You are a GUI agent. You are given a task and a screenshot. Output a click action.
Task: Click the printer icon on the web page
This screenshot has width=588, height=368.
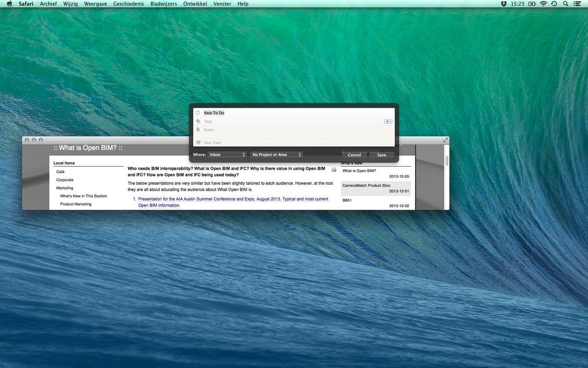334,170
